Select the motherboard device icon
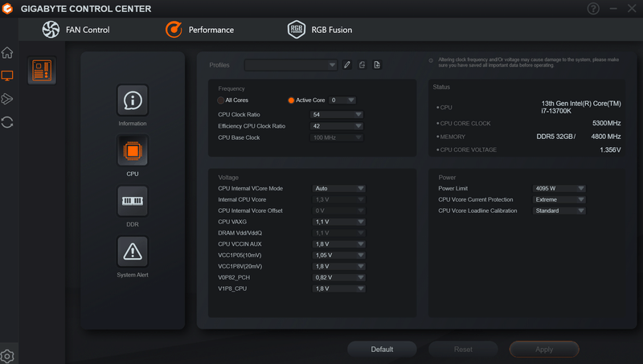 (x=42, y=71)
